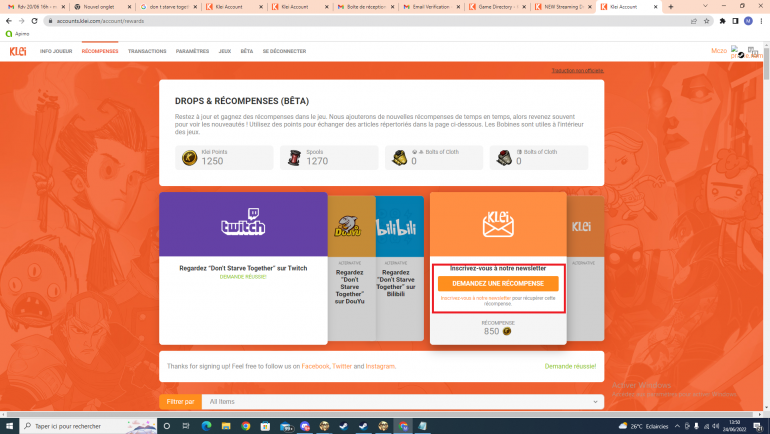
Task: Launch Microsoft Edge from taskbar
Action: point(206,426)
